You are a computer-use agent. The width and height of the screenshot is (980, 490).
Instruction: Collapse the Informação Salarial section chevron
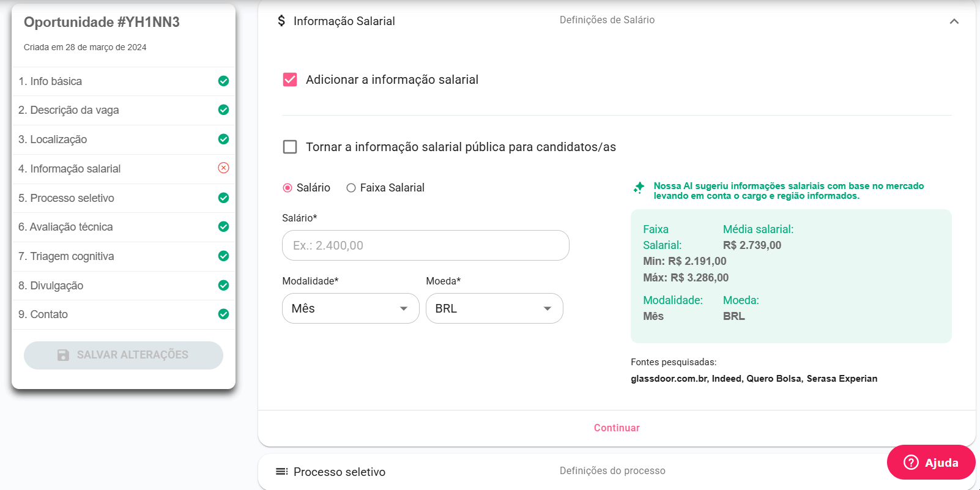pos(954,21)
